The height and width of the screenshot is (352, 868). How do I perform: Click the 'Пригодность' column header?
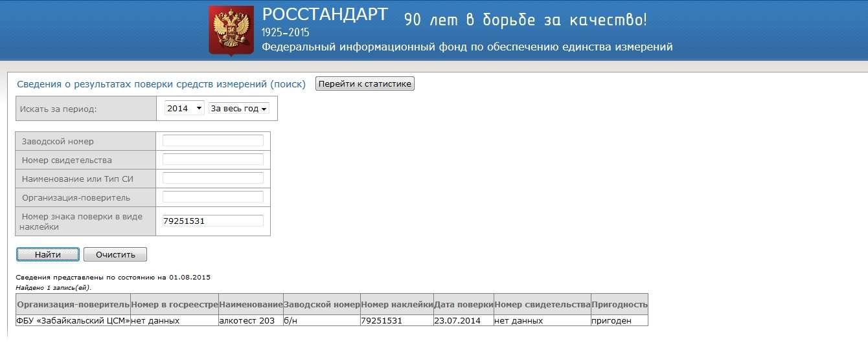click(619, 304)
